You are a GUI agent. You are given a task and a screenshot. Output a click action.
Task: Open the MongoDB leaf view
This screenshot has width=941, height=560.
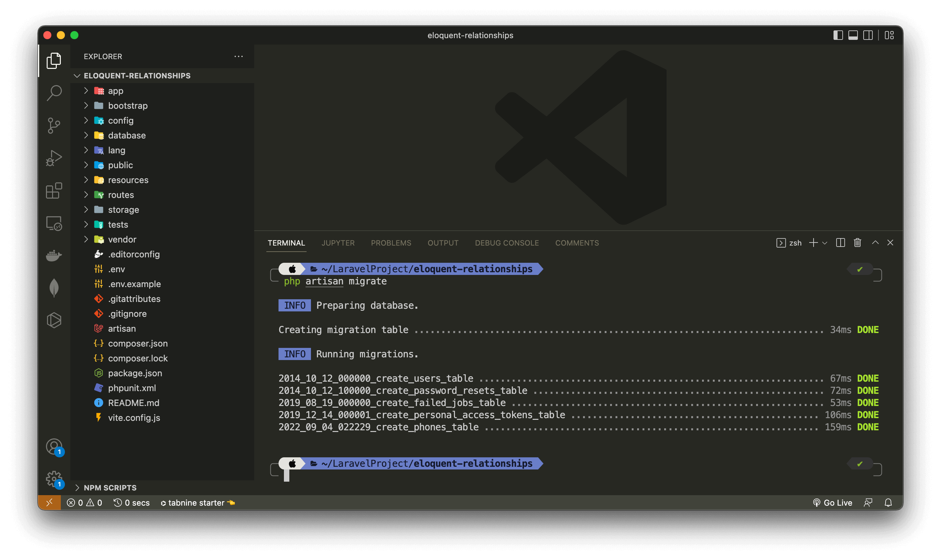point(54,287)
